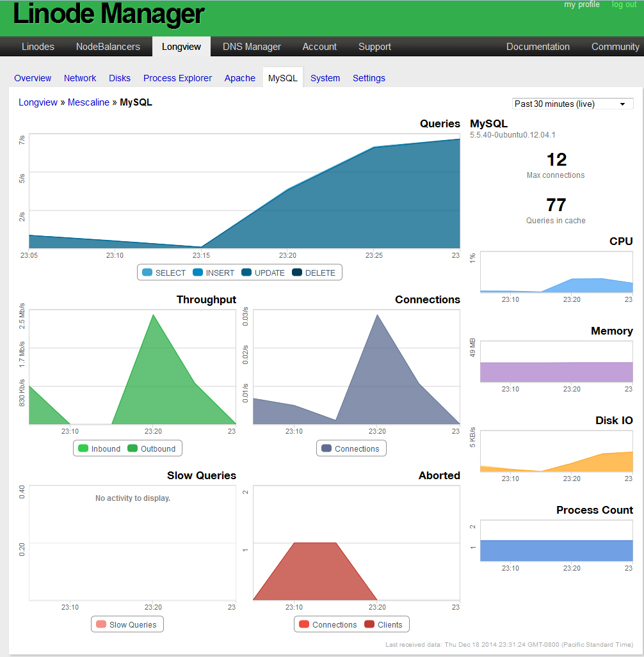Click the Inbound legend label
Image resolution: width=644 pixels, height=657 pixels.
[106, 448]
